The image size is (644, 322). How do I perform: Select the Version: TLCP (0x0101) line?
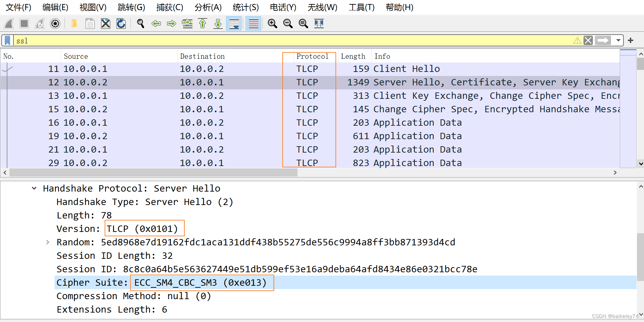[117, 229]
